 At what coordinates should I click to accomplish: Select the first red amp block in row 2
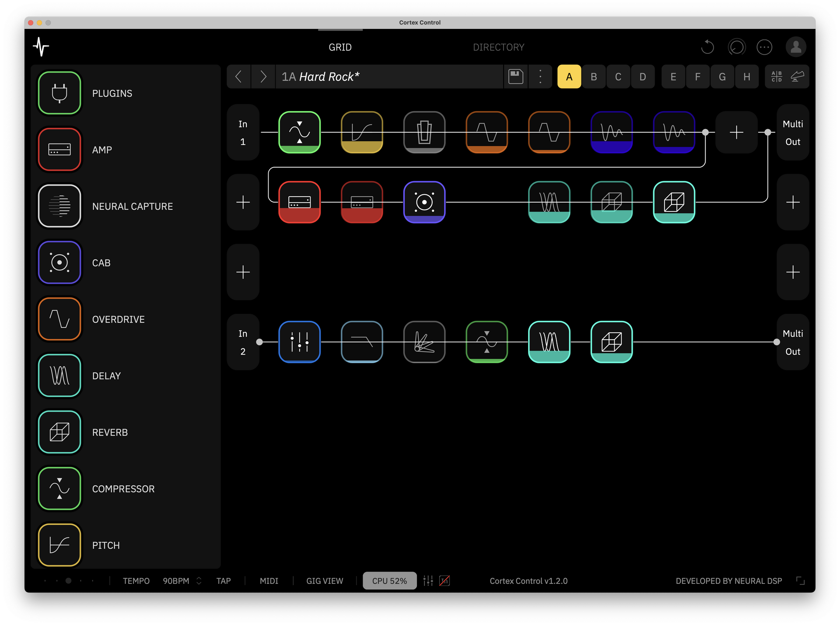pos(300,202)
